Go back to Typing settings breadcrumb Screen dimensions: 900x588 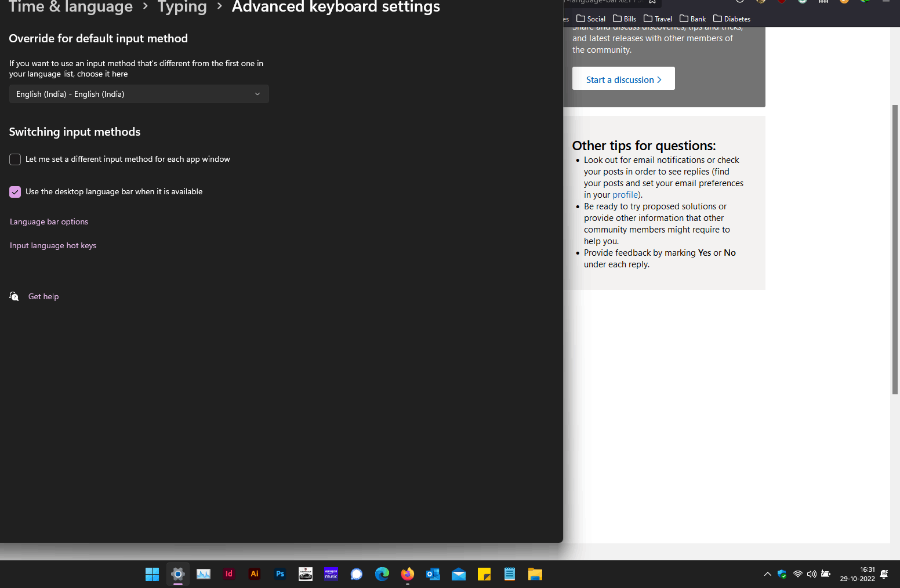[182, 7]
